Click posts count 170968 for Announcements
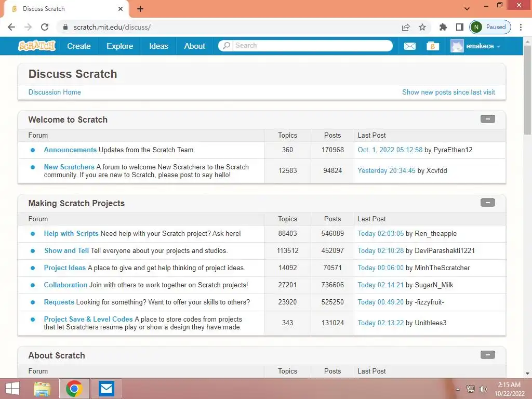The height and width of the screenshot is (399, 532). click(x=332, y=150)
